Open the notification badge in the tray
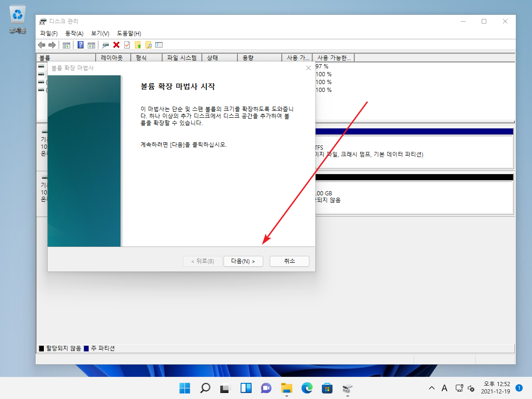 (519, 388)
